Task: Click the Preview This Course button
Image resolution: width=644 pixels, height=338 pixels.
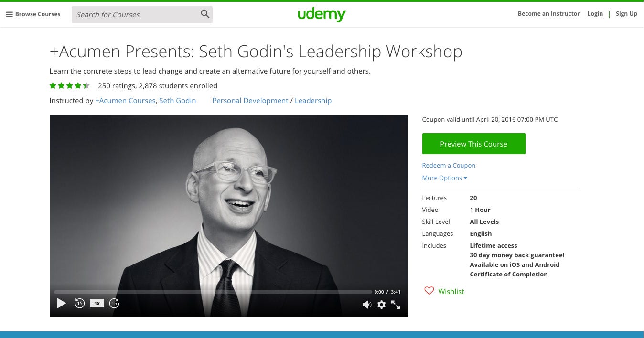Action: coord(473,144)
